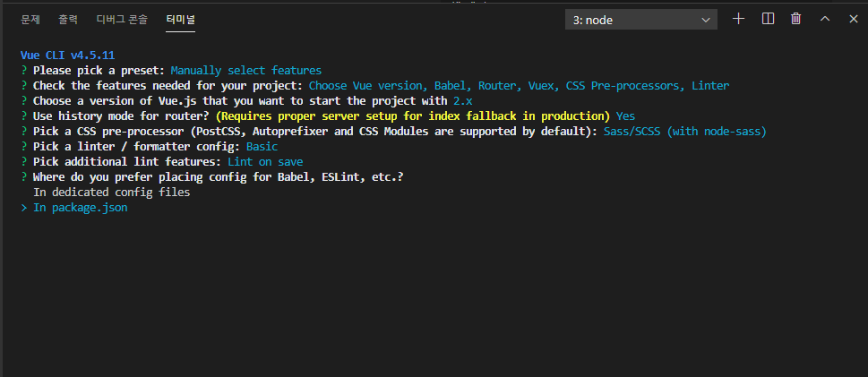Click the 'Sass/SCSS (with node-sass)' answer
This screenshot has width=868, height=377.
pos(685,132)
